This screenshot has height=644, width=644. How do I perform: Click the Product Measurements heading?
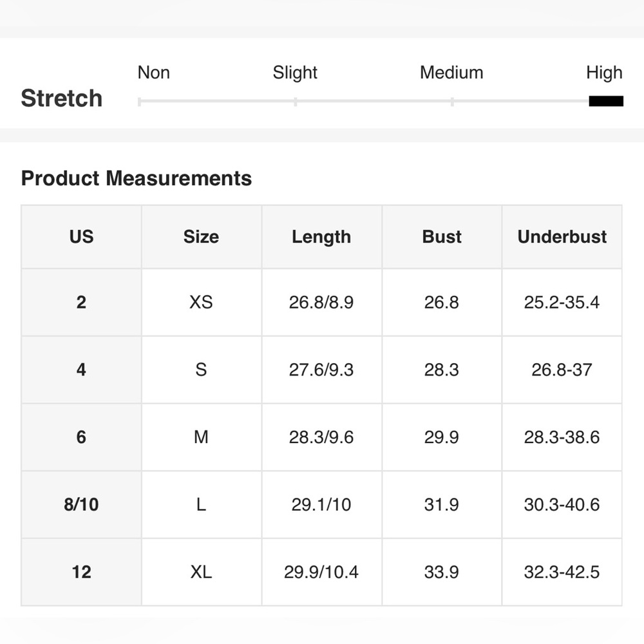point(137,178)
